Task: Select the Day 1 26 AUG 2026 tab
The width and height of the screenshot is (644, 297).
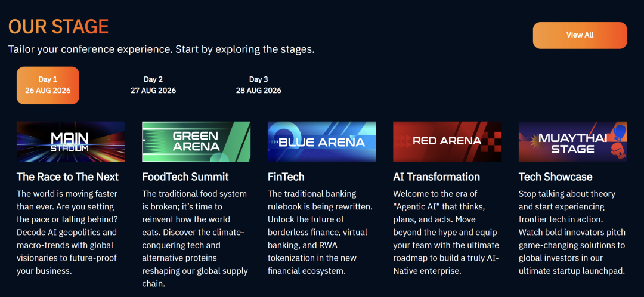Action: pos(48,85)
